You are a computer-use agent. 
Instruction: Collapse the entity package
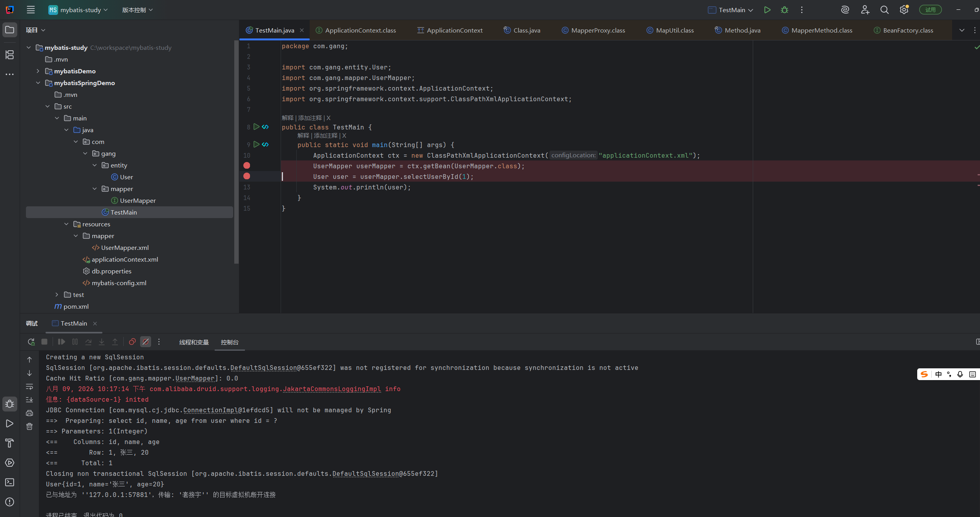point(94,165)
